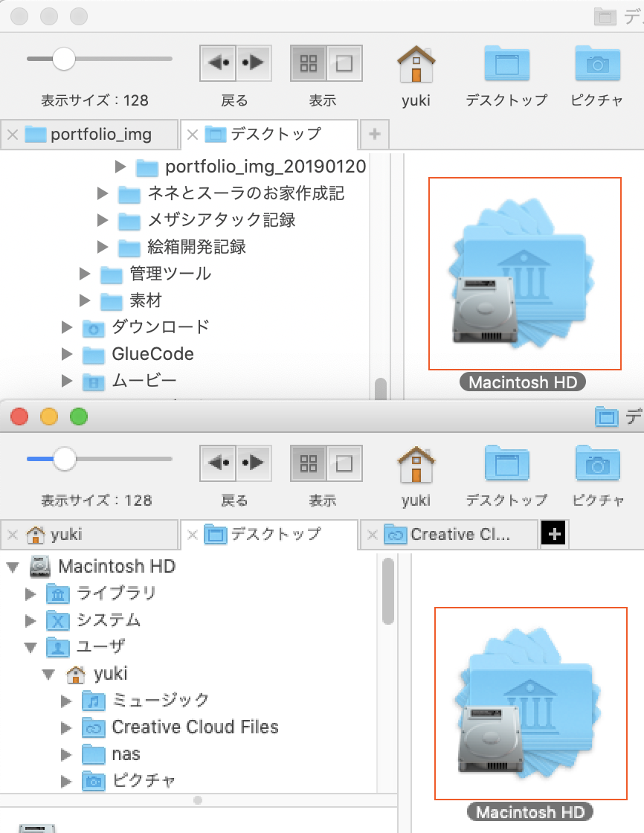Viewport: 644px width, 833px height.
Task: Add a new tab in the bottom window
Action: click(554, 533)
